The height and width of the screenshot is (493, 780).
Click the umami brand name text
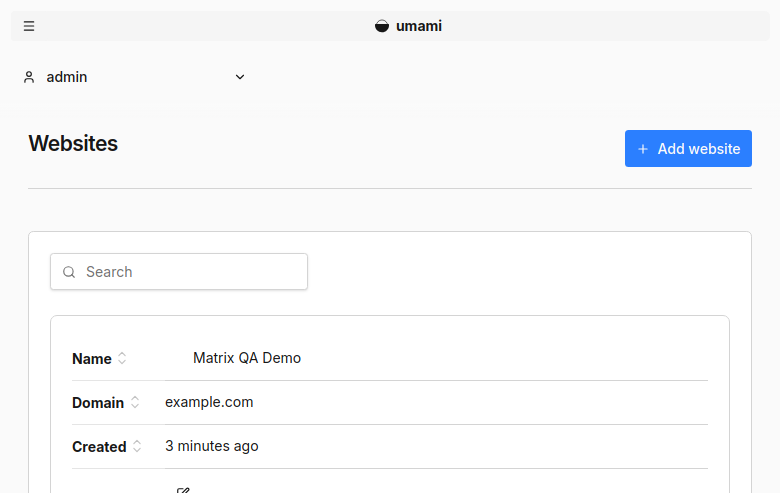click(x=419, y=26)
